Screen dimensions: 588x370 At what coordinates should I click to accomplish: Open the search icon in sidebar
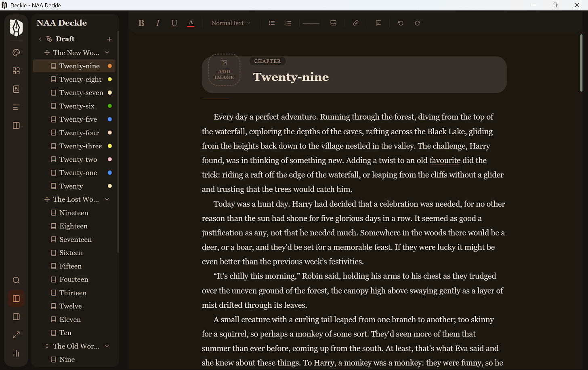click(x=16, y=280)
